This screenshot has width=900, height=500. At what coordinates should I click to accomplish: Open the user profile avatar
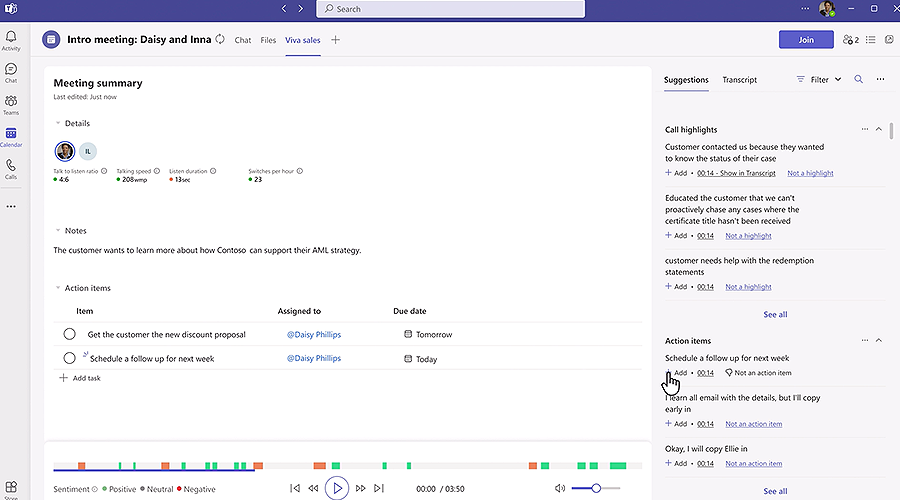pos(827,9)
